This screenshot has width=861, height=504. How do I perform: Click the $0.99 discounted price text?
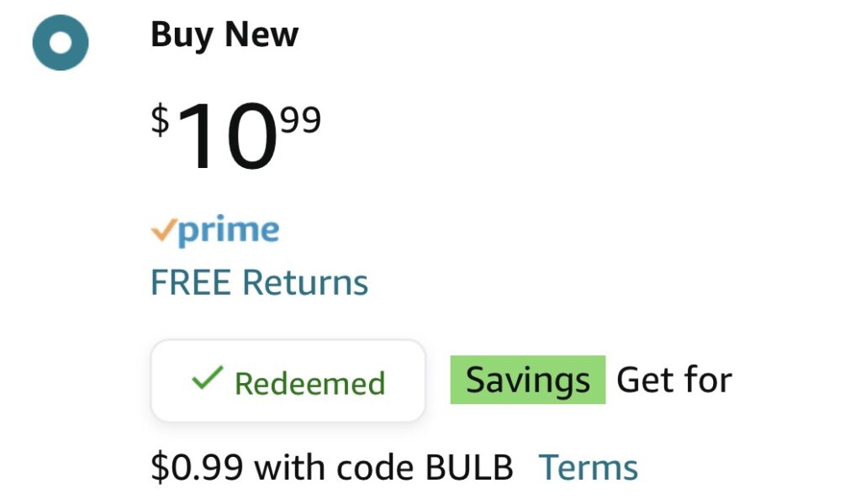(x=197, y=468)
